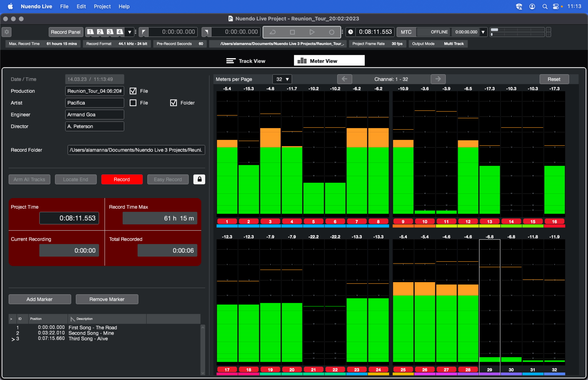Expand the marker preset 1-4 dropdown arrow
The image size is (588, 380).
(x=129, y=32)
